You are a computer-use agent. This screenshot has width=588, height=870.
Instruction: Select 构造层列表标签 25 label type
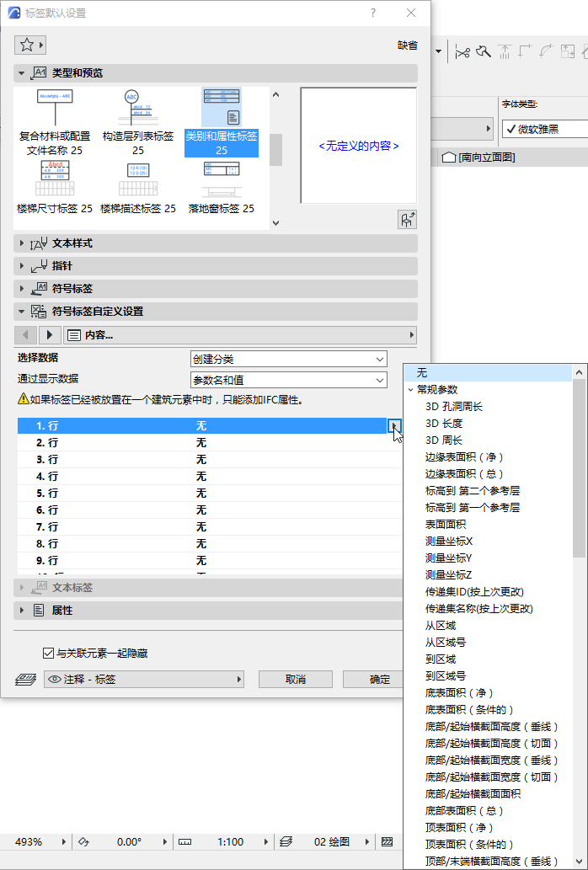[x=138, y=122]
